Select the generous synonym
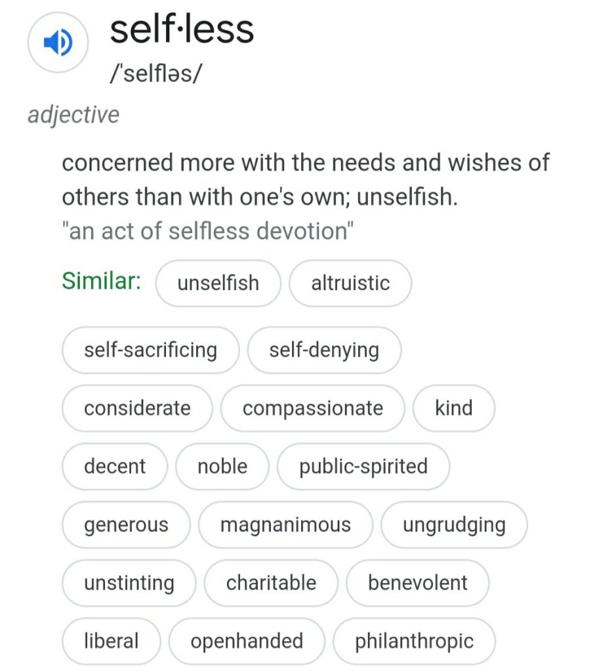Viewport: 616px width, 672px height. [x=125, y=524]
